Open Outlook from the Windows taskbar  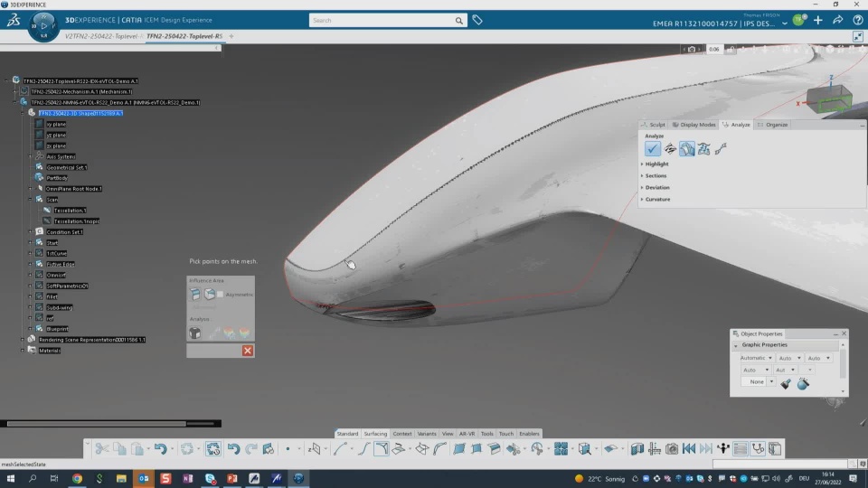click(x=144, y=479)
